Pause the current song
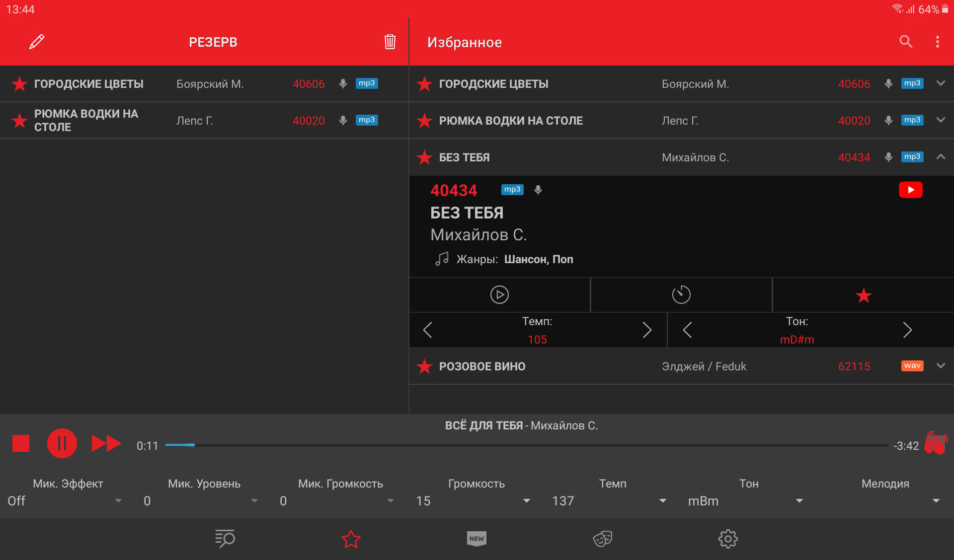 tap(62, 443)
